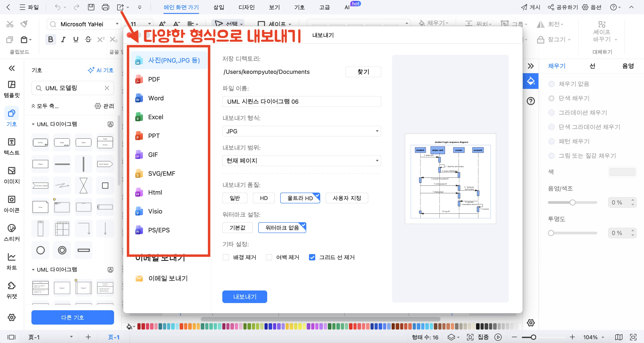The image size is (644, 343).
Task: Uncheck the 그리드 선 제거 checkbox
Action: click(x=312, y=257)
